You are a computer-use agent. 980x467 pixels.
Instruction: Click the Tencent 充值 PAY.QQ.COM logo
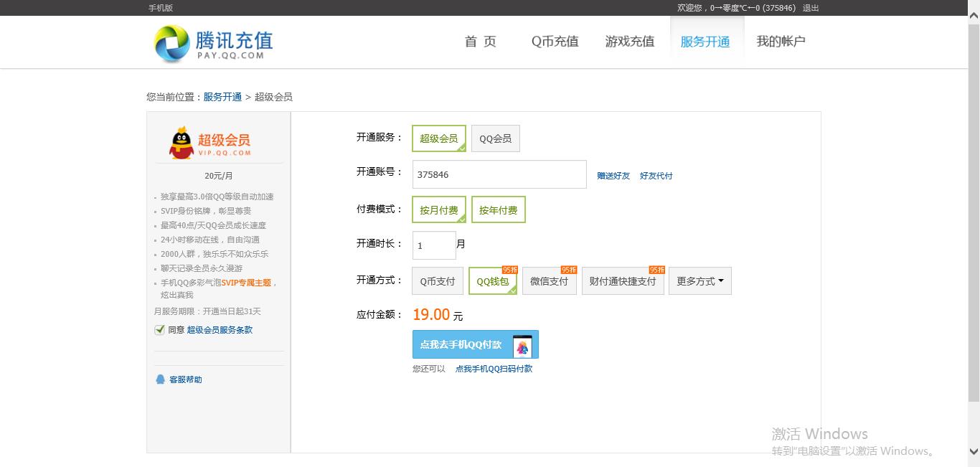click(212, 42)
